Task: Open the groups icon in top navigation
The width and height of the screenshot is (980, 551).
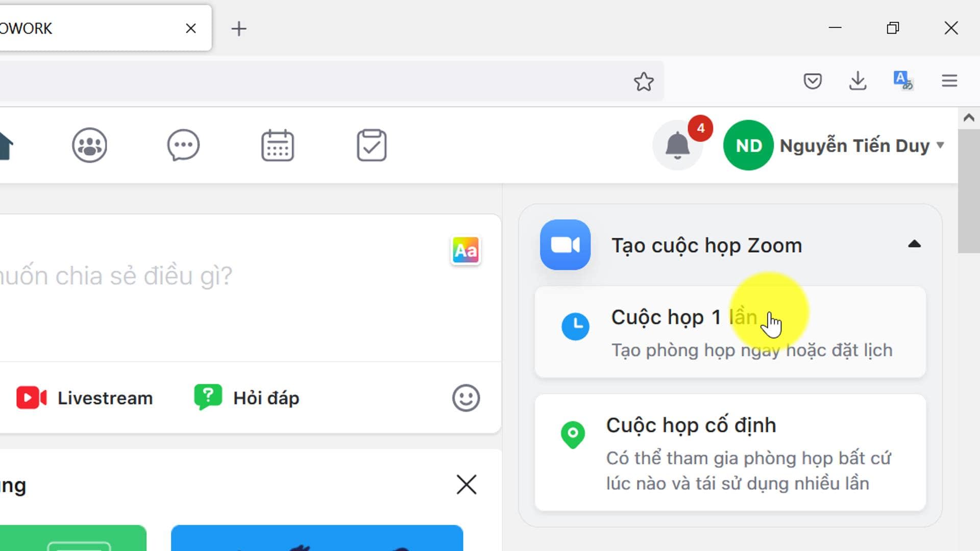Action: pyautogui.click(x=89, y=145)
